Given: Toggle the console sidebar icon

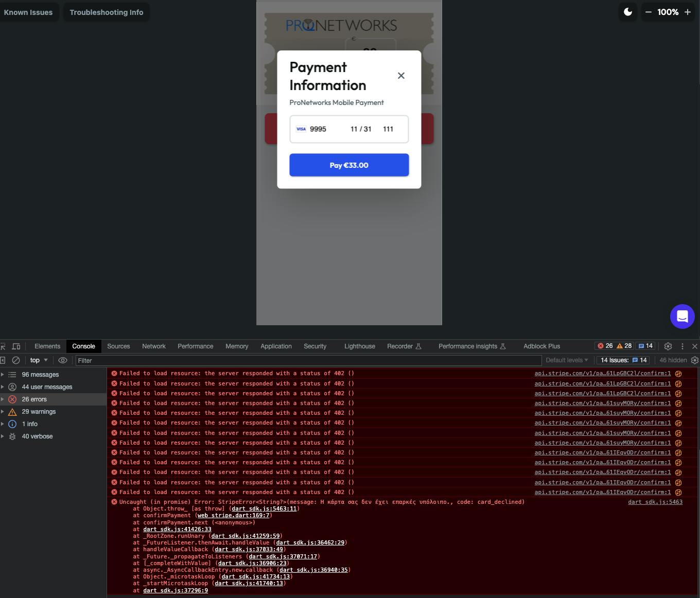Looking at the screenshot, I should coord(3,360).
